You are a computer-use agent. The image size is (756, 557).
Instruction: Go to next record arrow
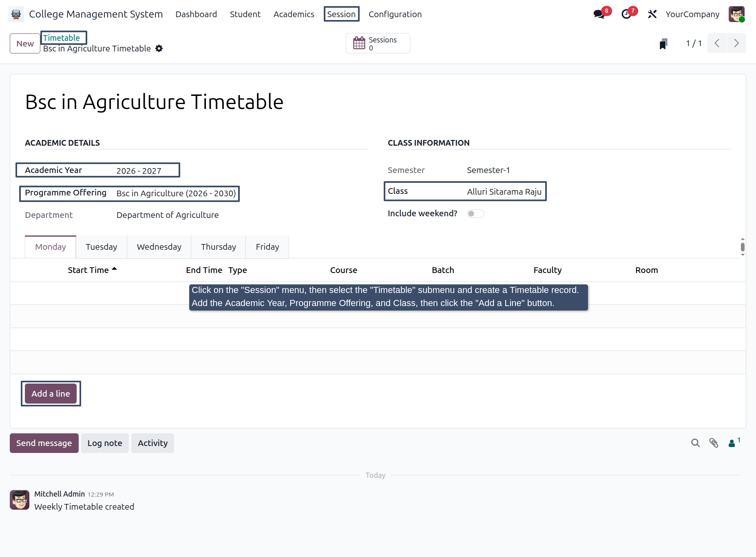(x=736, y=43)
